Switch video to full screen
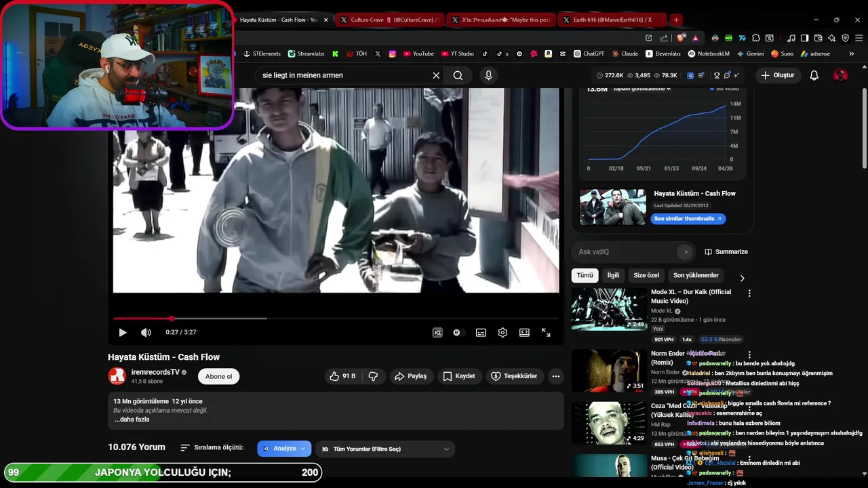Viewport: 868px width, 488px height. pos(546,332)
